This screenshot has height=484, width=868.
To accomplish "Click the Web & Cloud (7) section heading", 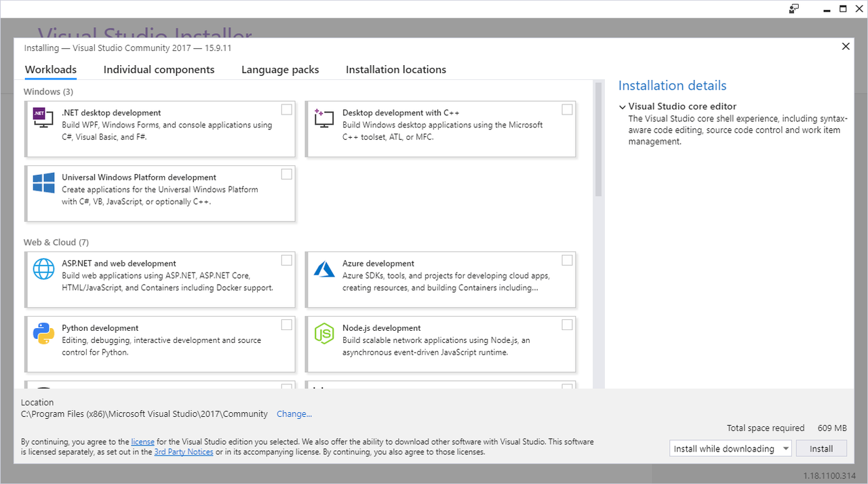I will tap(56, 243).
